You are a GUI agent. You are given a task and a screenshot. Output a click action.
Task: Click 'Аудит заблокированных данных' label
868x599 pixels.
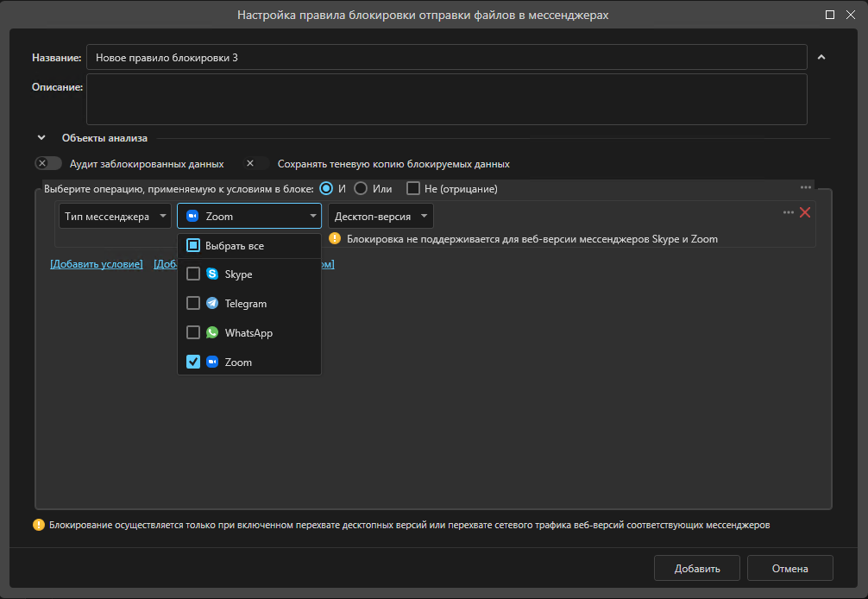click(147, 164)
